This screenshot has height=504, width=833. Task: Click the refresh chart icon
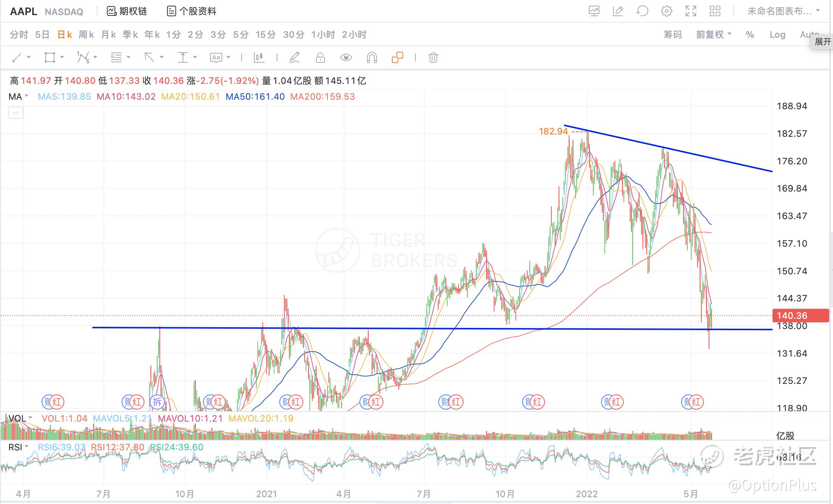click(642, 11)
